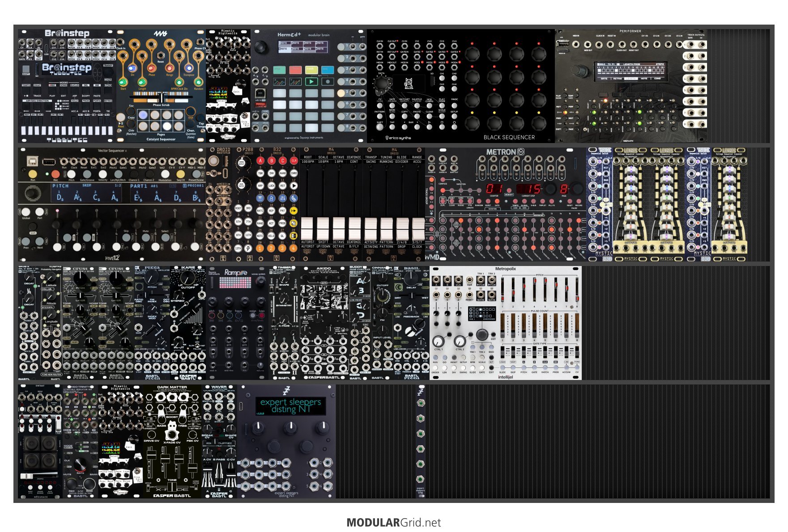Click the MODULARGrid.net logo text
The width and height of the screenshot is (788, 532).
[x=393, y=523]
